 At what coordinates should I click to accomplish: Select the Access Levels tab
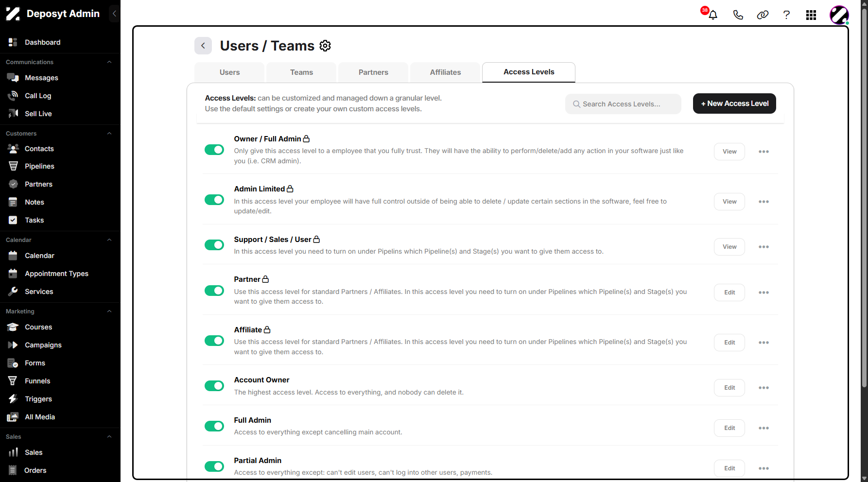click(x=529, y=72)
